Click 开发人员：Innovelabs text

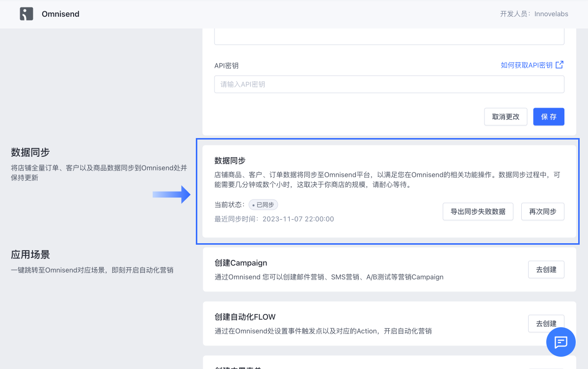pyautogui.click(x=534, y=14)
